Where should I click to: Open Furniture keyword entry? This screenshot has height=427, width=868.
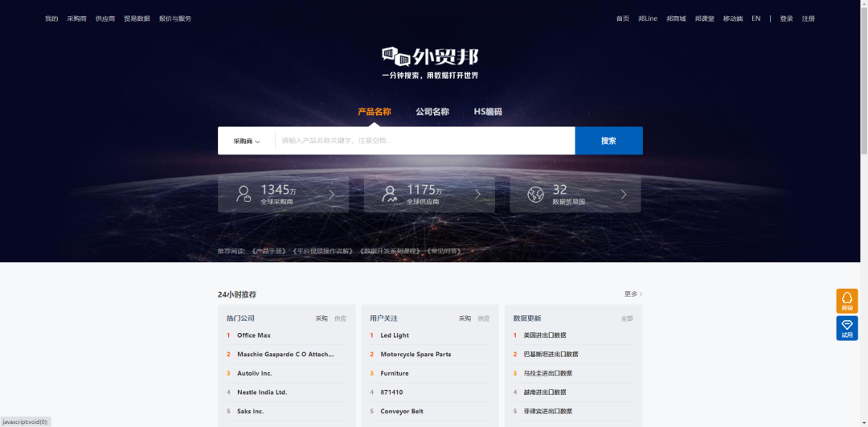395,373
